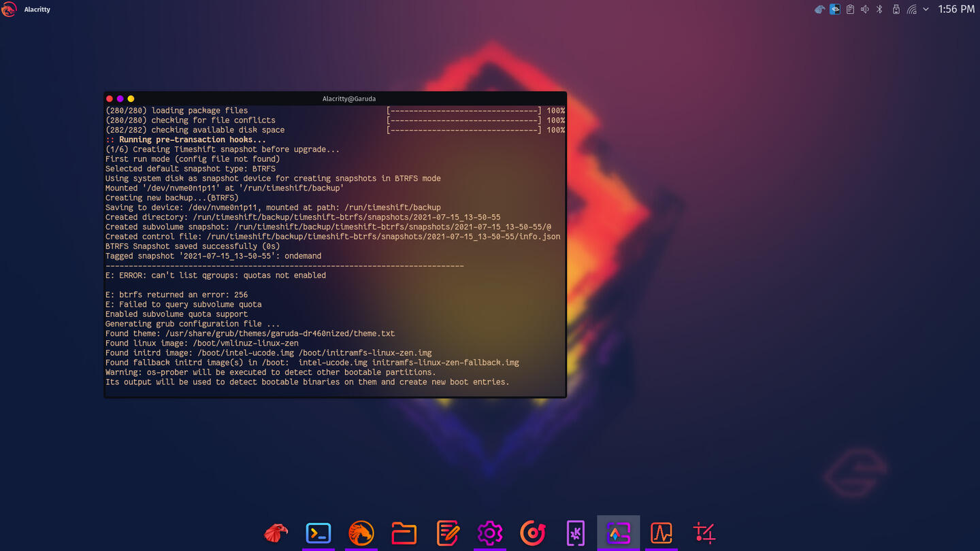Click the 'Found linux image:' vmlinuz line
980x551 pixels.
202,343
